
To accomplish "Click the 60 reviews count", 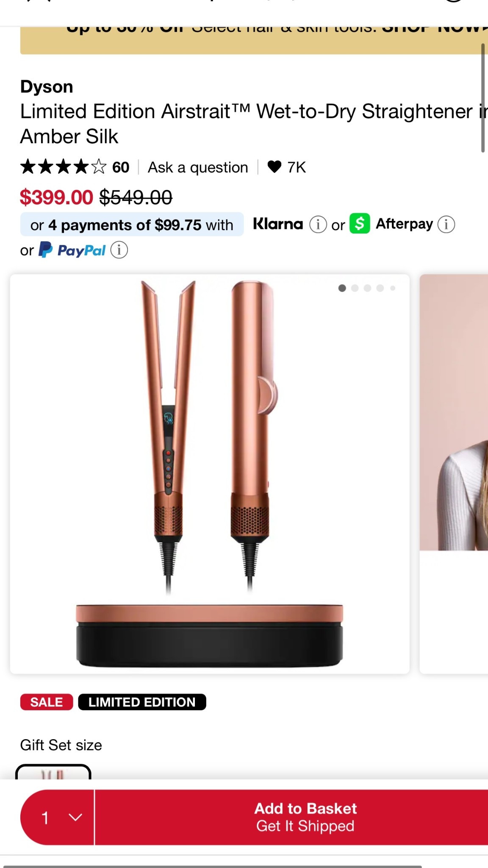I will click(121, 167).
